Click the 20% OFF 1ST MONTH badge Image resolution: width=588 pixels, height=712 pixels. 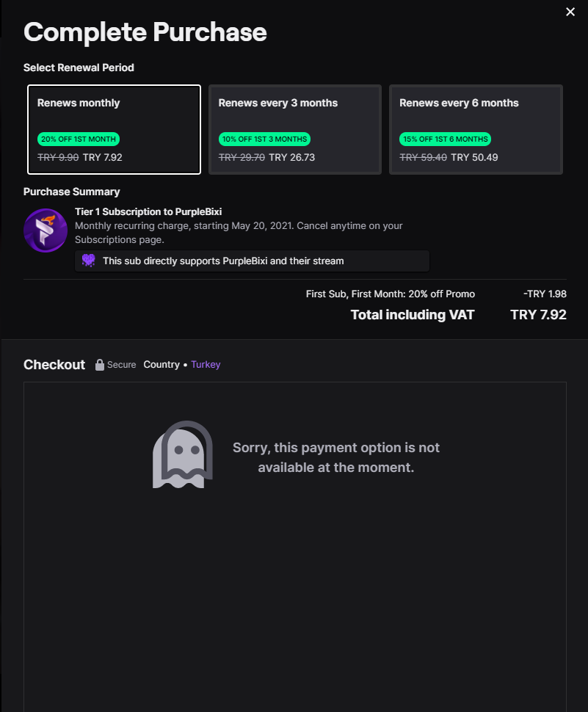[79, 139]
